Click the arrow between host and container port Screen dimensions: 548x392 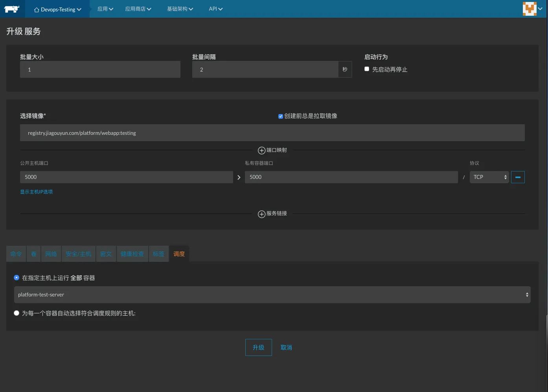click(x=239, y=177)
